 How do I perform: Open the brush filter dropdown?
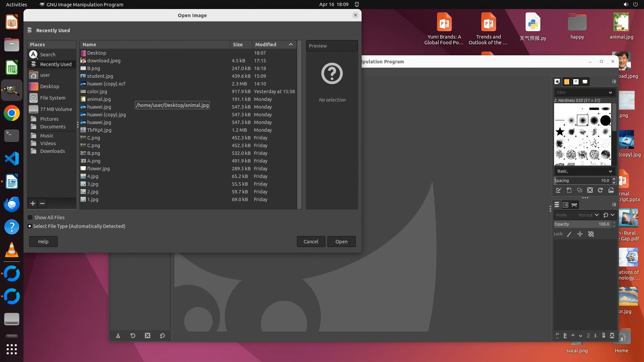[x=610, y=93]
